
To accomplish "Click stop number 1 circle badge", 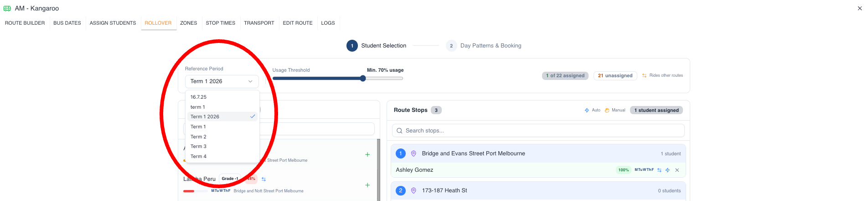I will point(401,153).
